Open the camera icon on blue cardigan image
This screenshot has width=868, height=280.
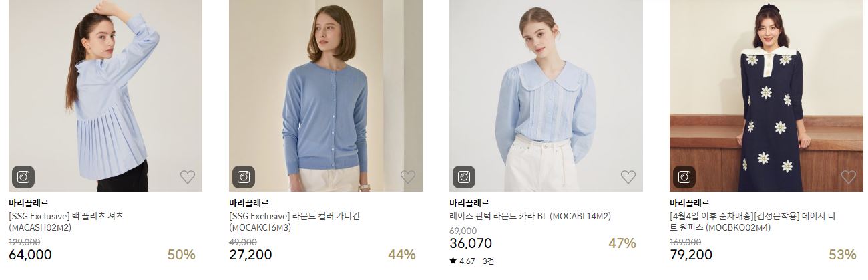[x=244, y=177]
